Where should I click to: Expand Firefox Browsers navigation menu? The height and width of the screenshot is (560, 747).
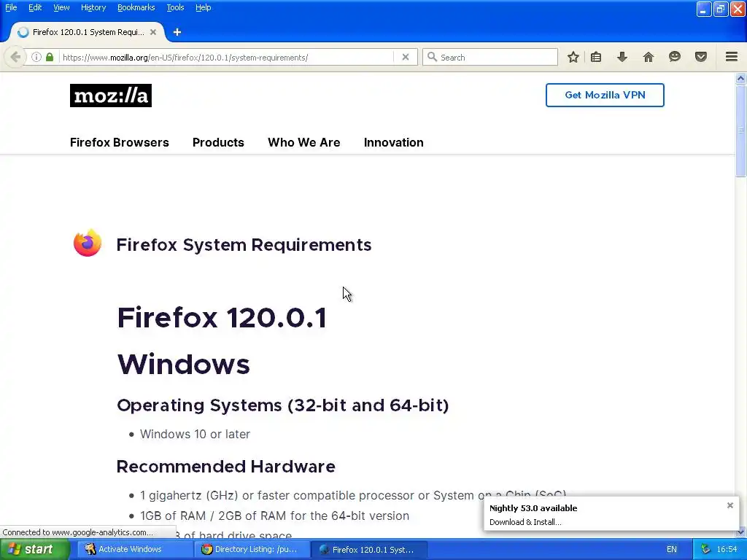click(120, 142)
